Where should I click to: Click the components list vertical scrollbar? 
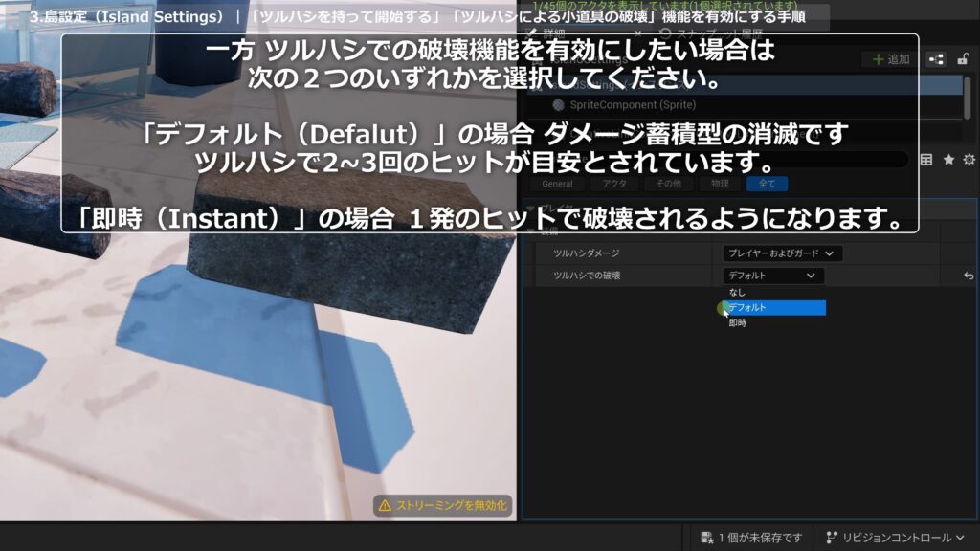pos(968,97)
